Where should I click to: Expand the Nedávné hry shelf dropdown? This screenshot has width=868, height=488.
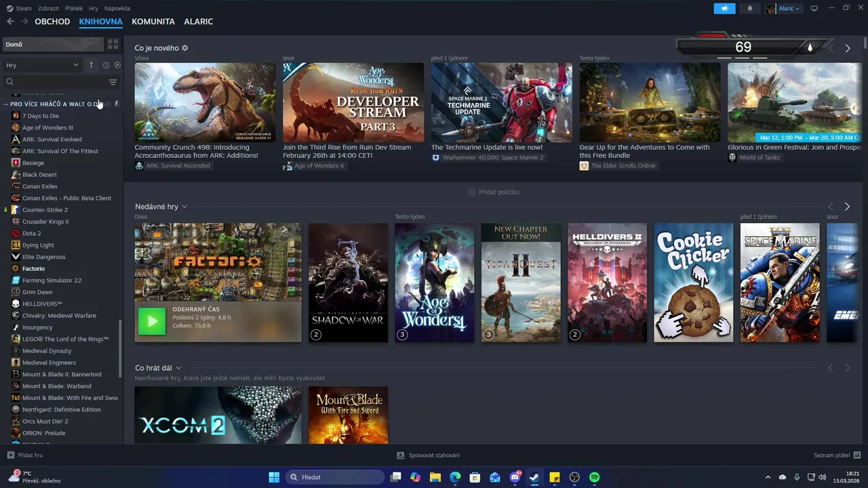pyautogui.click(x=184, y=207)
